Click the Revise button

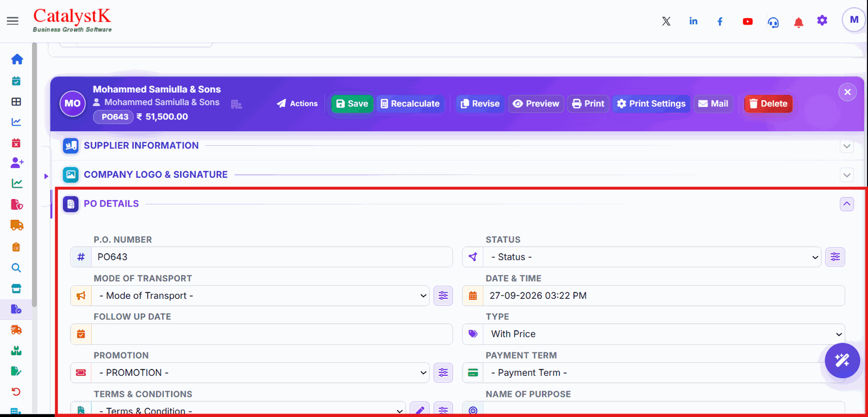[480, 104]
